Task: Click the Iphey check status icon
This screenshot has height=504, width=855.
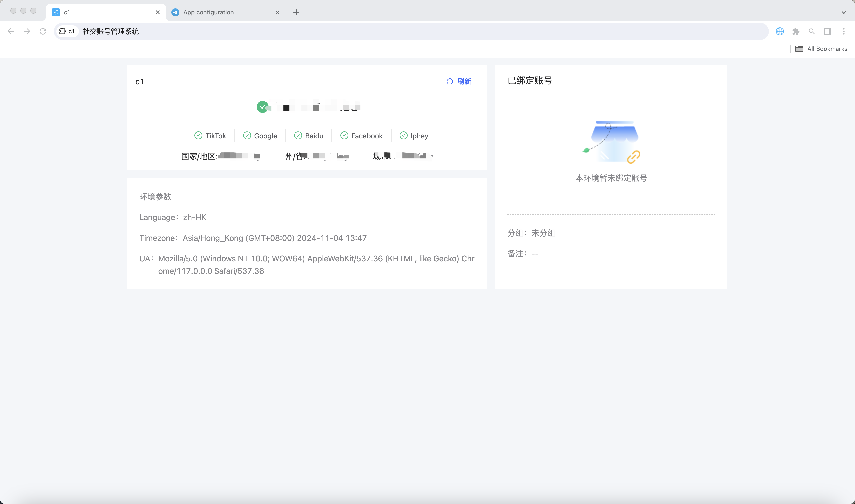Action: pos(404,136)
